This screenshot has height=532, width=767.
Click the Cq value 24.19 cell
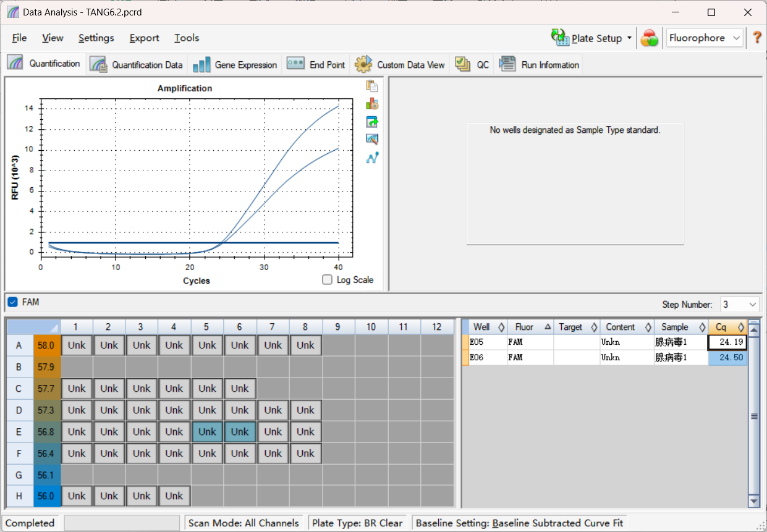[x=727, y=342]
